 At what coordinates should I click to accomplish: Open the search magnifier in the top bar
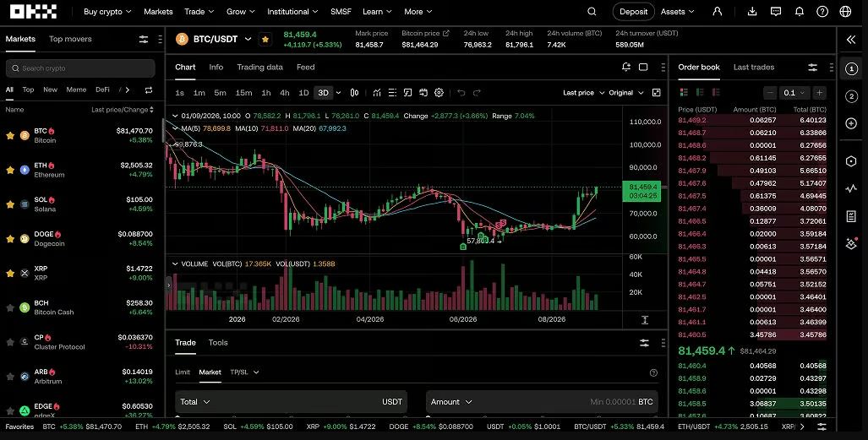592,12
